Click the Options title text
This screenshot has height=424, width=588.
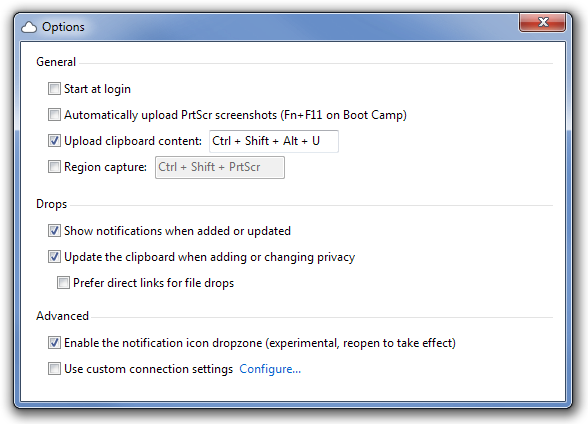[x=63, y=27]
